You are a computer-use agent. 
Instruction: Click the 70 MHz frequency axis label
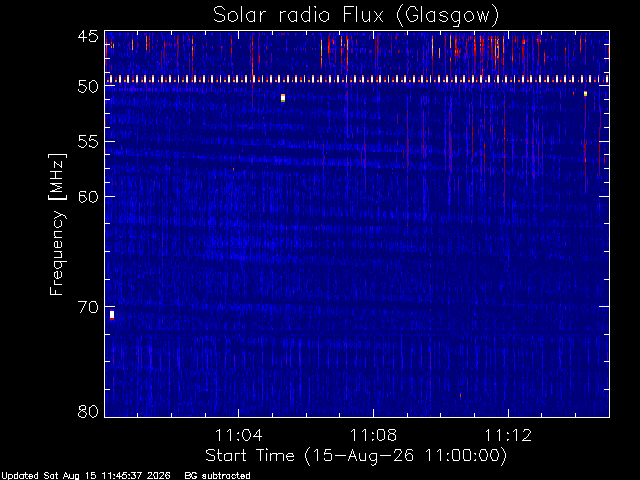(88, 307)
